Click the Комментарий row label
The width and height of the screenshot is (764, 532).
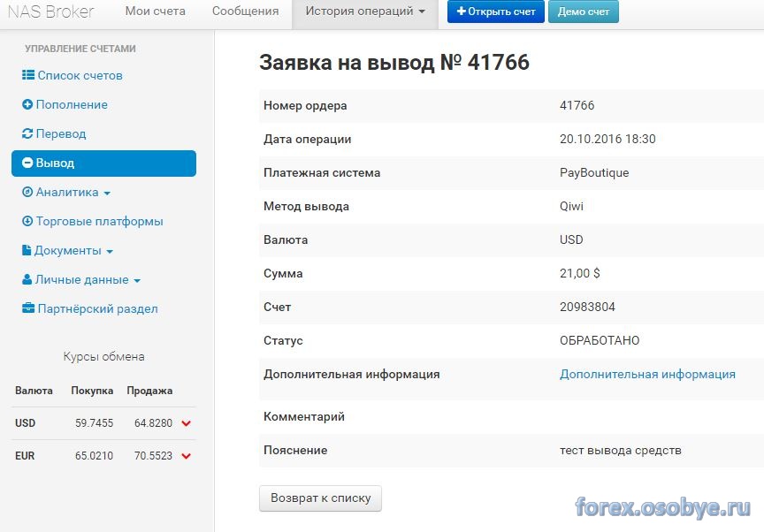304,416
